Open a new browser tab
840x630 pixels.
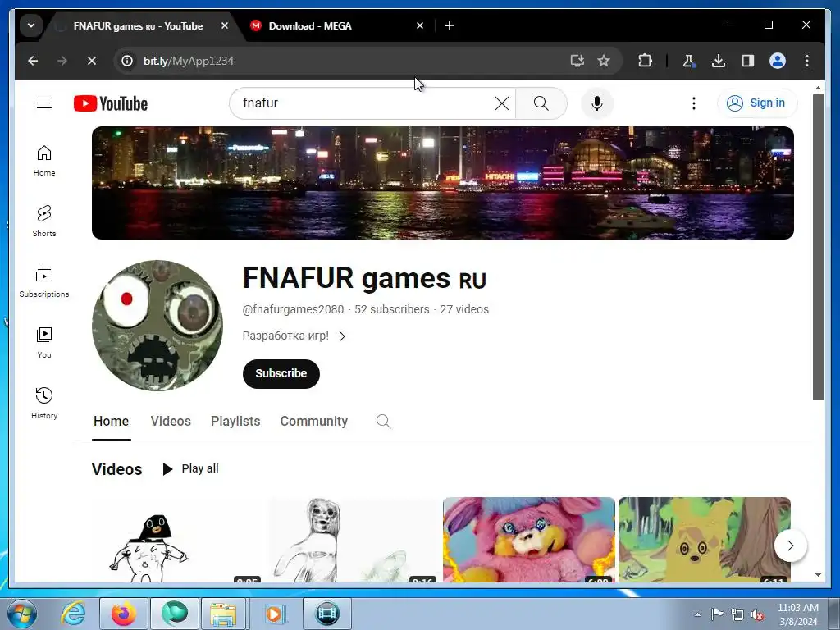click(450, 25)
